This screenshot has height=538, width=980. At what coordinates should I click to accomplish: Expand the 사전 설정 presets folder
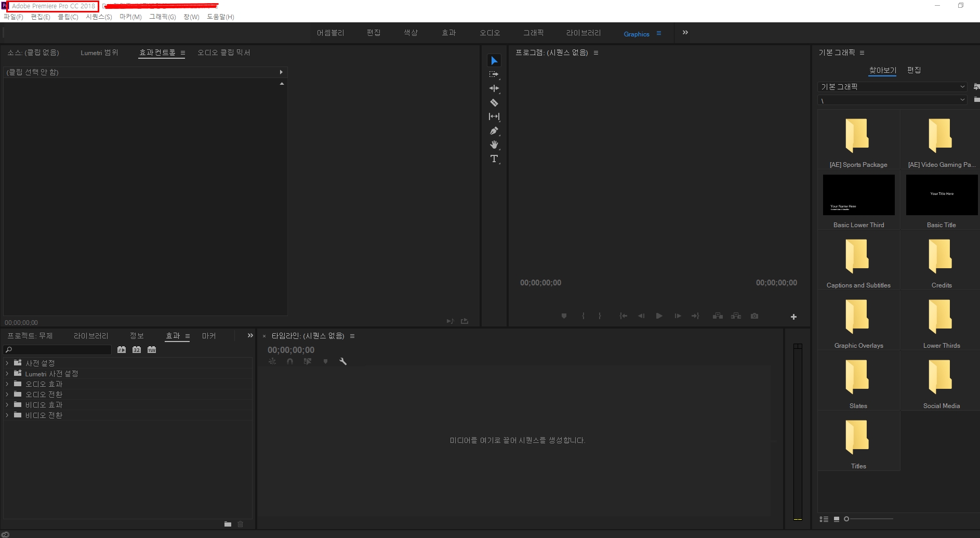click(x=7, y=363)
